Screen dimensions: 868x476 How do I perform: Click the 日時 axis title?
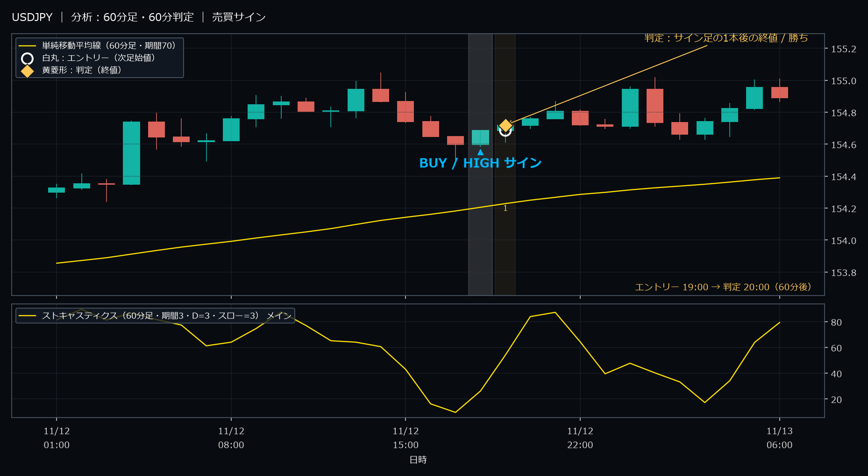418,460
